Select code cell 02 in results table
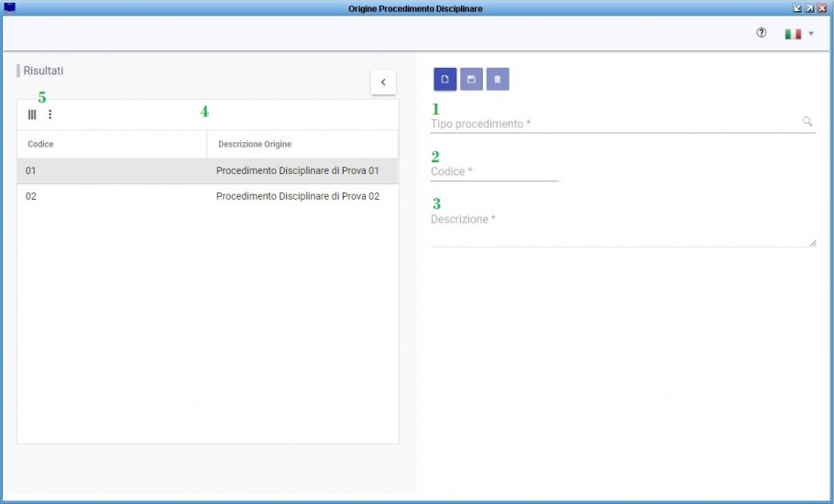 tap(31, 196)
